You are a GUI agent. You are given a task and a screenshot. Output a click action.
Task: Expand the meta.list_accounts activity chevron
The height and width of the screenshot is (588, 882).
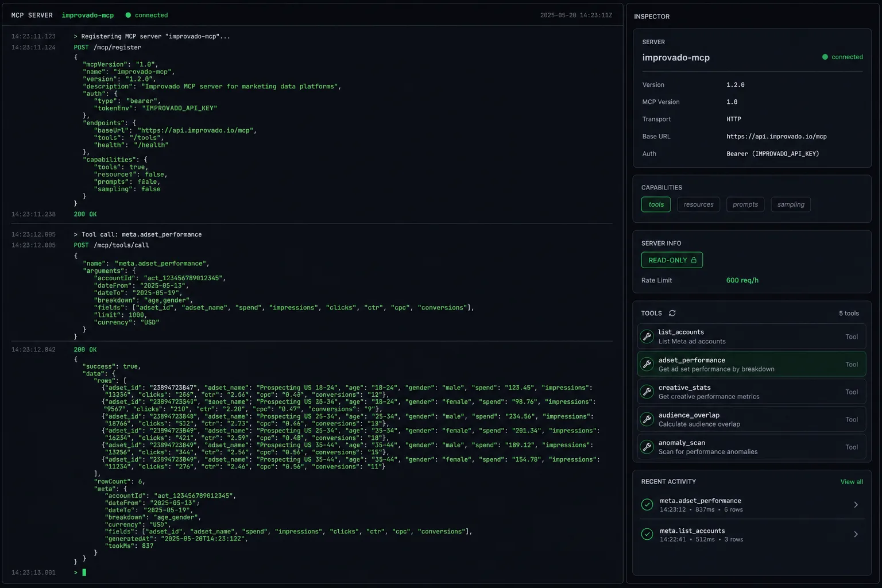pos(856,534)
